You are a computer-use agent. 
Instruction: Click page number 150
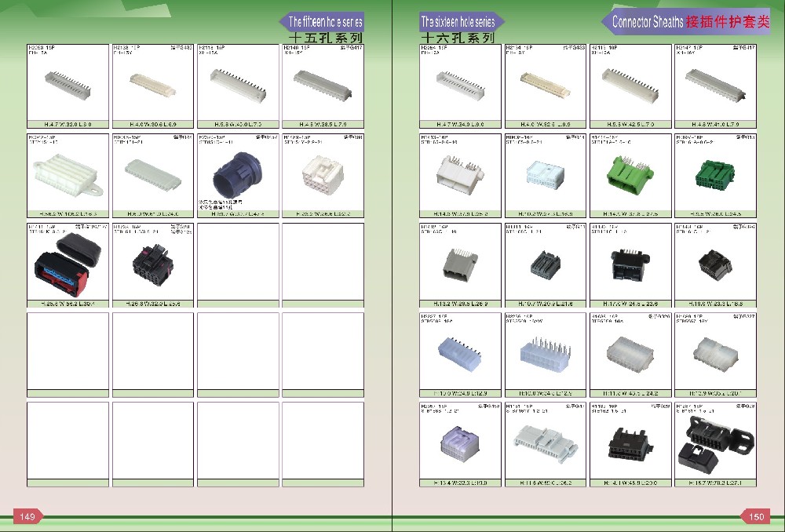point(757,517)
